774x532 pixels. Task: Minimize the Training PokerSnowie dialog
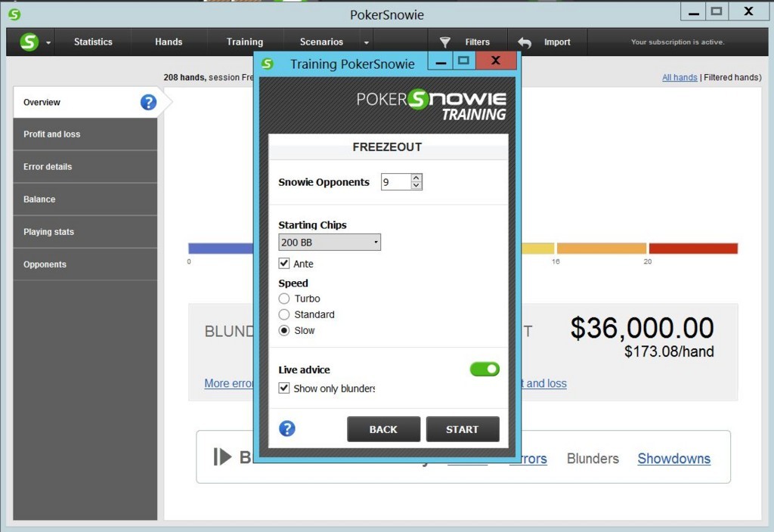(441, 62)
